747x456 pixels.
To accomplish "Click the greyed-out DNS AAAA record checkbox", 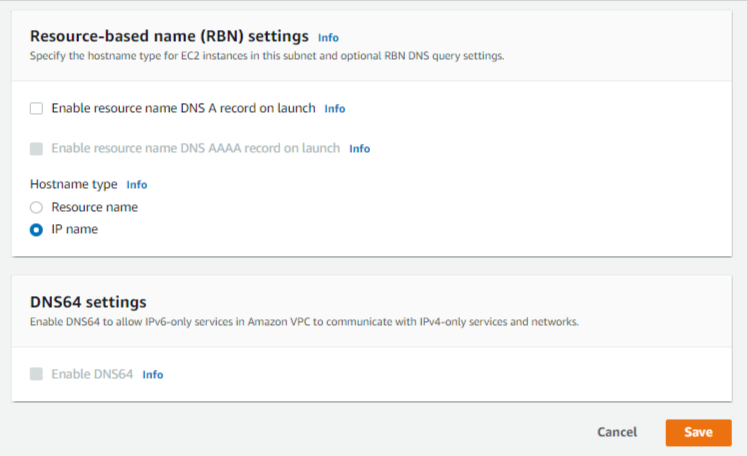I will pos(36,149).
